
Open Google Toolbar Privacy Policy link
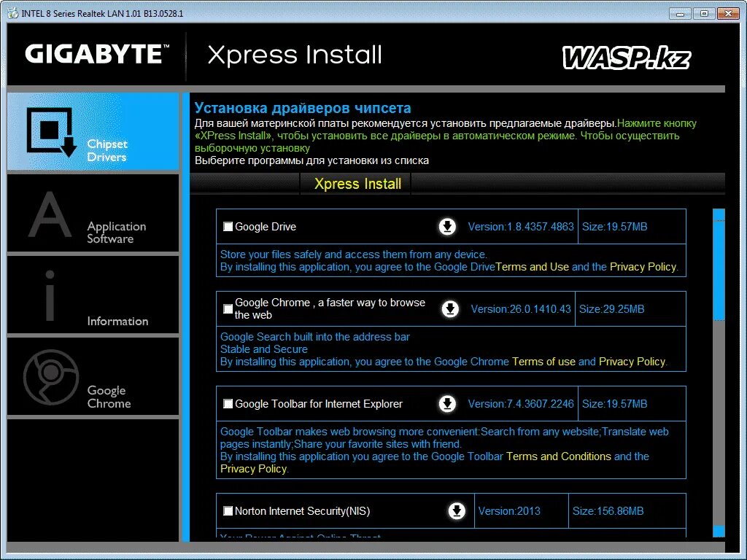253,469
